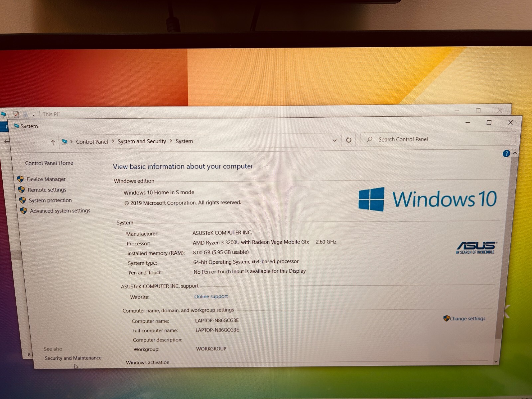This screenshot has height=399, width=532.
Task: Open Remote settings link
Action: click(47, 190)
